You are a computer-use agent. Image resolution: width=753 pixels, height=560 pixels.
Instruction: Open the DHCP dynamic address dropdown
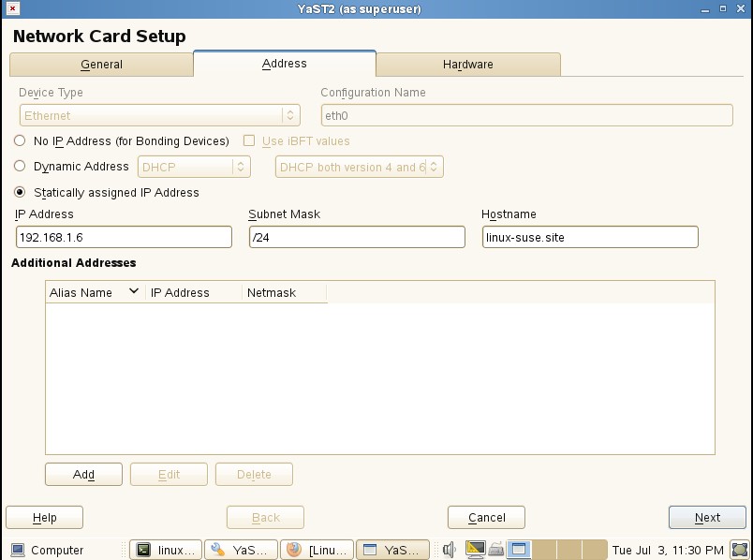(x=194, y=167)
